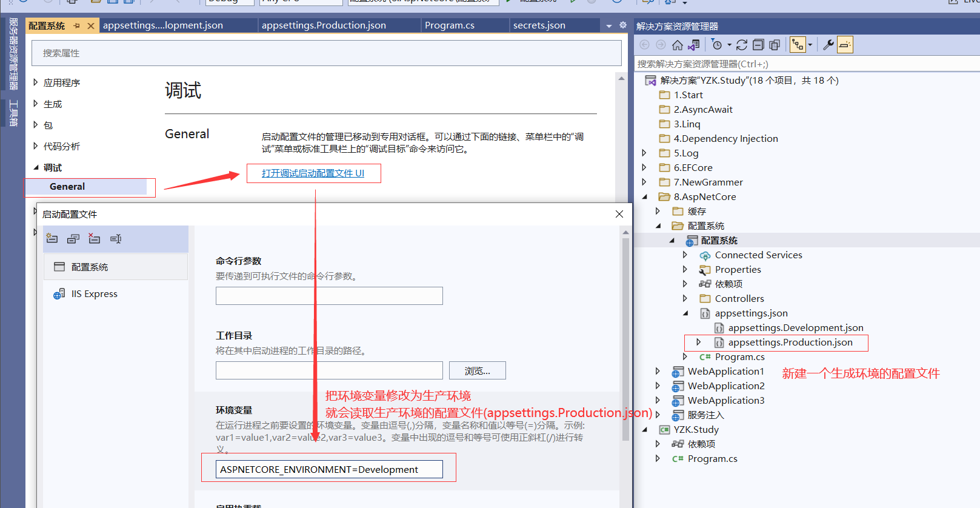Select appsettings.Development.json in Solution Explorer

[796, 328]
